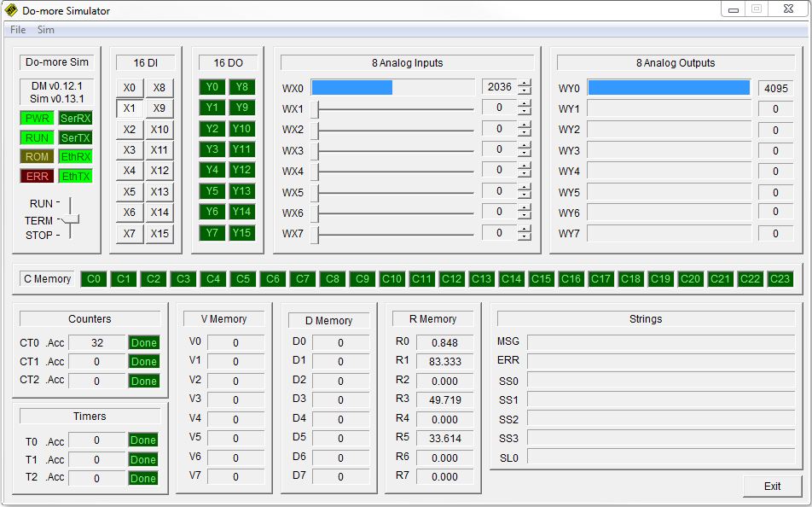
Task: Click the CT0 Done indicator
Action: point(143,342)
